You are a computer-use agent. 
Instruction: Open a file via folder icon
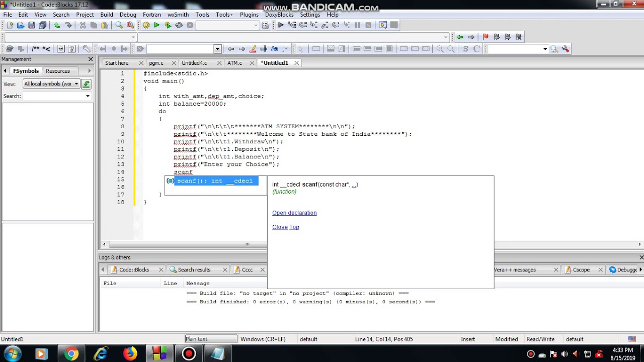click(21, 25)
